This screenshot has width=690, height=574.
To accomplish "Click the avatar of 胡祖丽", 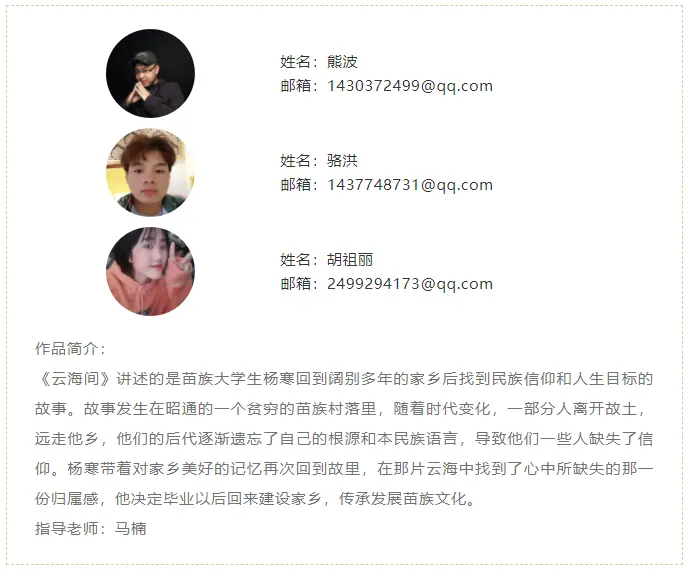I will (x=150, y=272).
